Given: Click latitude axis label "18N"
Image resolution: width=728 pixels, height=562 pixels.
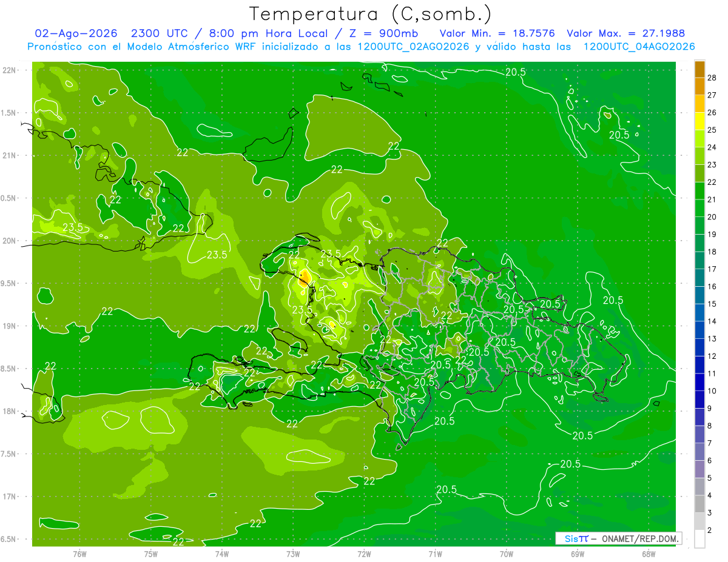Looking at the screenshot, I should coord(10,411).
